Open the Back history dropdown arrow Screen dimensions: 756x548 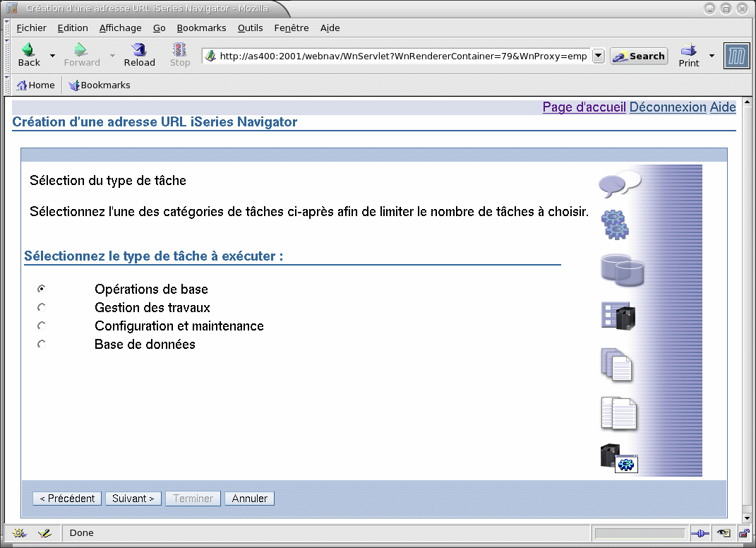52,56
